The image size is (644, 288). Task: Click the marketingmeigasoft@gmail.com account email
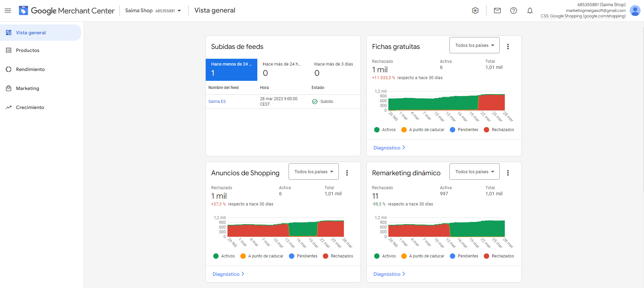[596, 11]
